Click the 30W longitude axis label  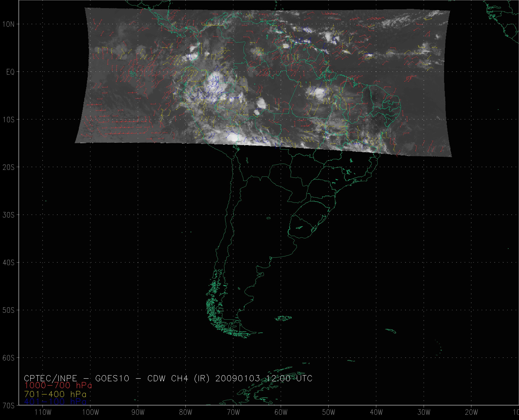424,412
